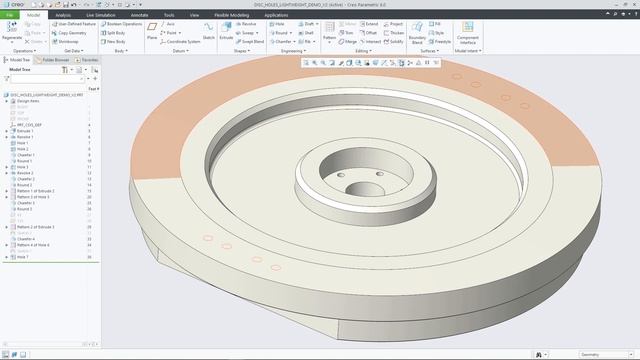Click Undo in the quick access toolbar
640x360 pixels.
(x=74, y=4)
